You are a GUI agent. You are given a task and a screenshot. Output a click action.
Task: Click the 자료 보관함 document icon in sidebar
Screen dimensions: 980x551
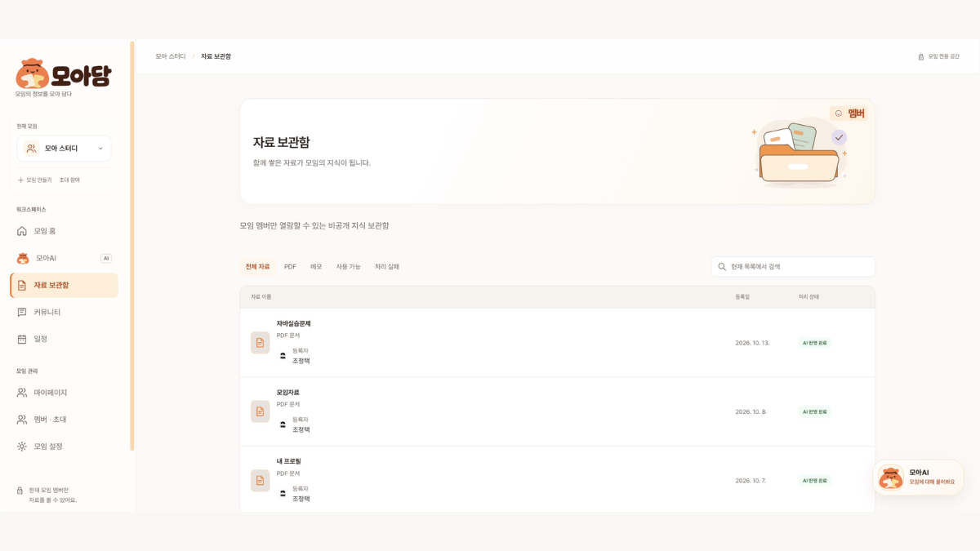pyautogui.click(x=22, y=286)
